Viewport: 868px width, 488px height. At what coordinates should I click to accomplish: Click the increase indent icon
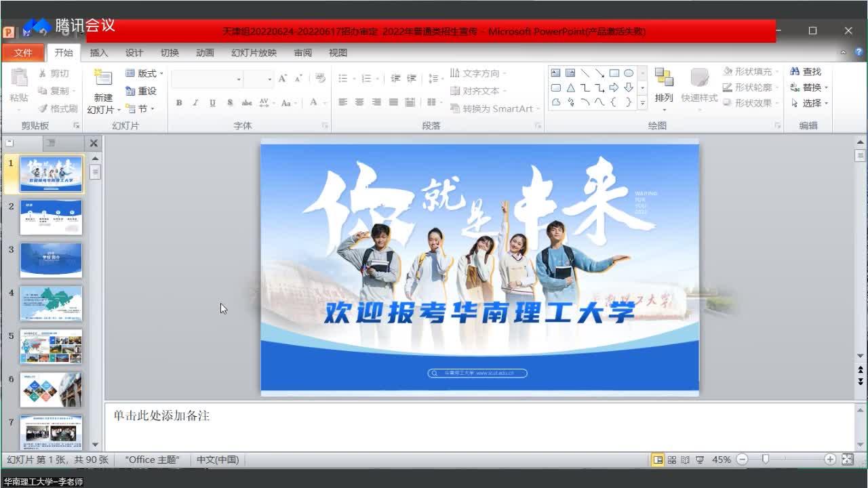pyautogui.click(x=412, y=79)
